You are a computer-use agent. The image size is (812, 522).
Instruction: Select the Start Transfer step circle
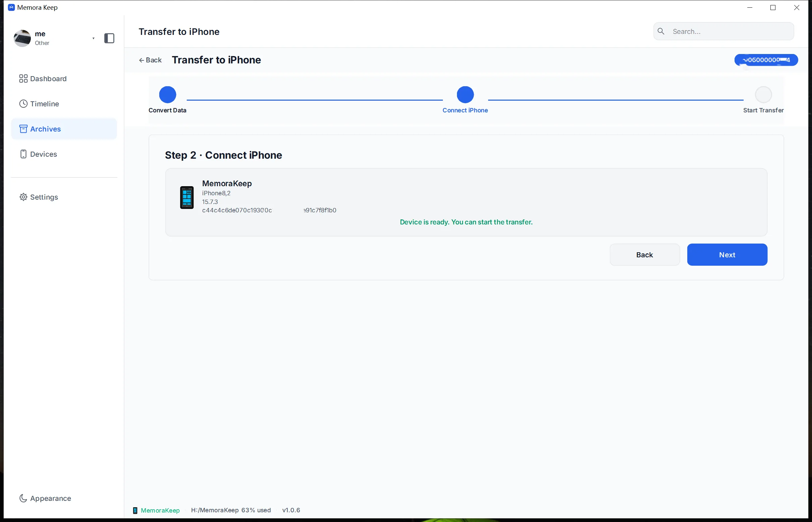point(763,95)
